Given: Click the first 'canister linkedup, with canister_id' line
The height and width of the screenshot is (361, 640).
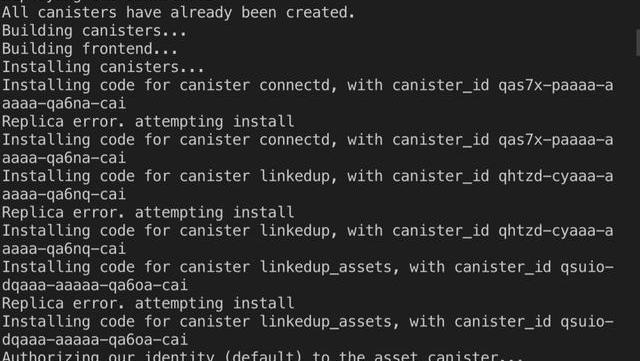Looking at the screenshot, I should pyautogui.click(x=307, y=176).
